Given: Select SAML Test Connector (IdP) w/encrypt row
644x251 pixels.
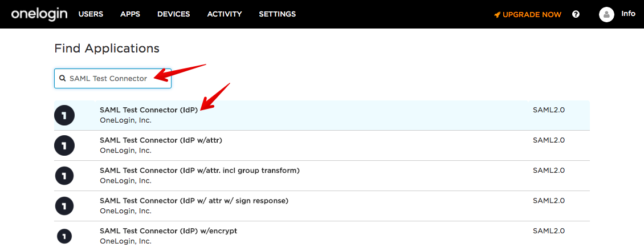Looking at the screenshot, I should 168,231.
